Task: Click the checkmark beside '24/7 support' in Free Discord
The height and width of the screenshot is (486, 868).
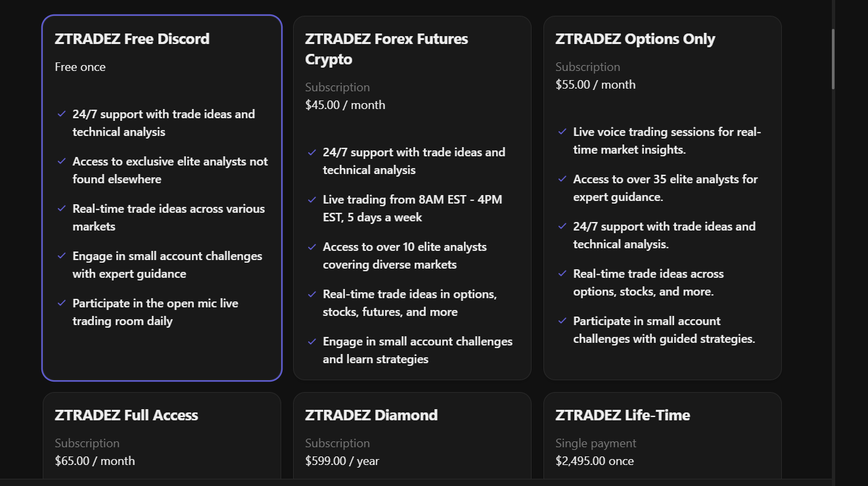Action: click(x=62, y=114)
